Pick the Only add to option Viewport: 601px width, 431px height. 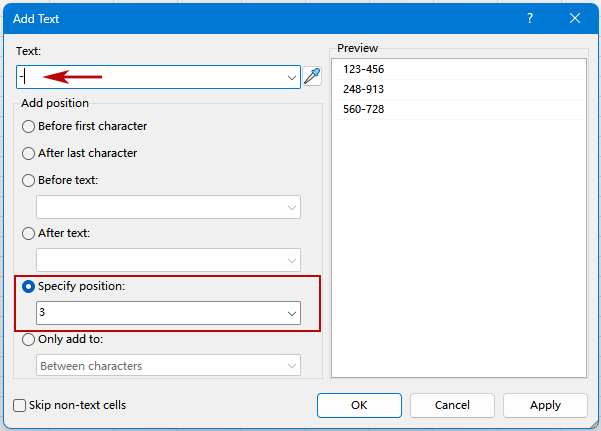(x=28, y=339)
